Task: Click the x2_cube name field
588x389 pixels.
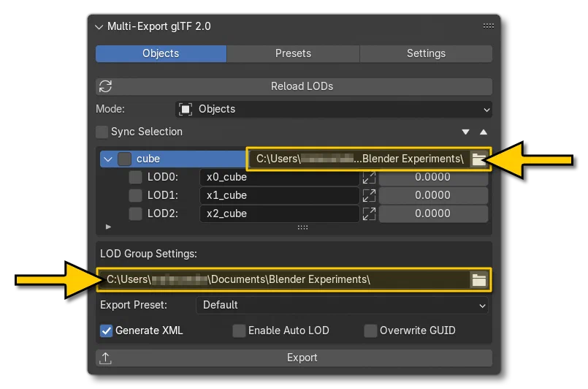Action: 279,214
